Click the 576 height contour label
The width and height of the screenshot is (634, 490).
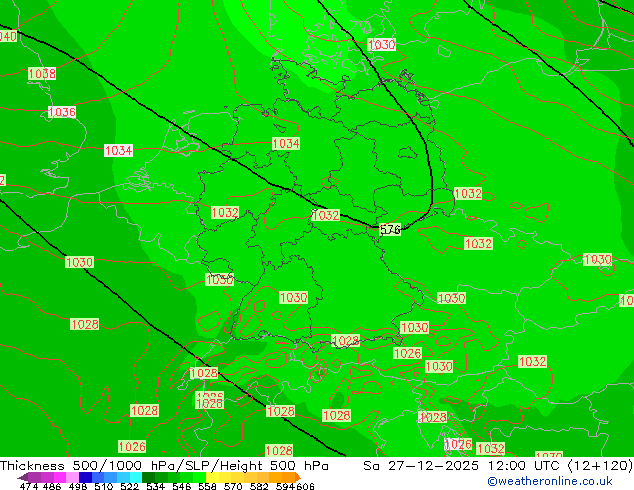point(390,229)
